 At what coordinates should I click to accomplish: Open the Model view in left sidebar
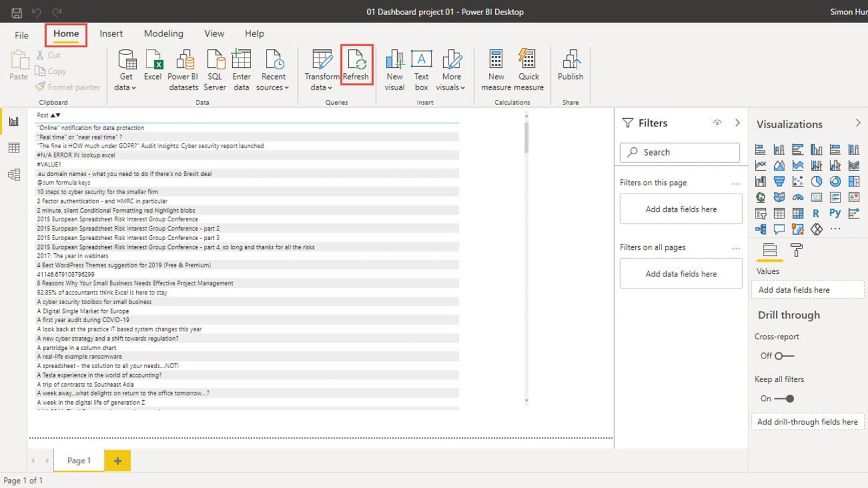[14, 175]
